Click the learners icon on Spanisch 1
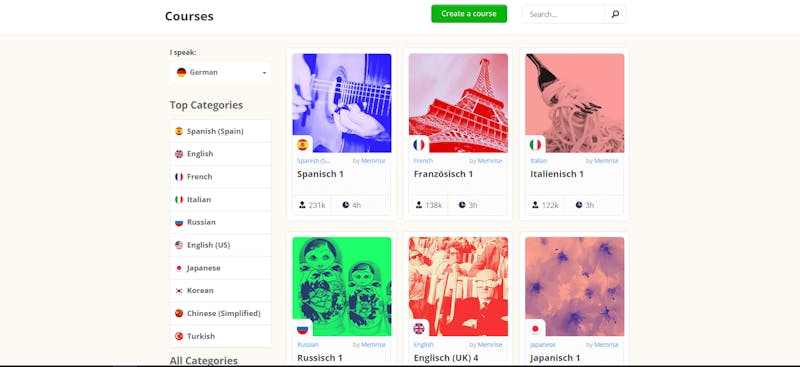The width and height of the screenshot is (800, 367). point(302,205)
